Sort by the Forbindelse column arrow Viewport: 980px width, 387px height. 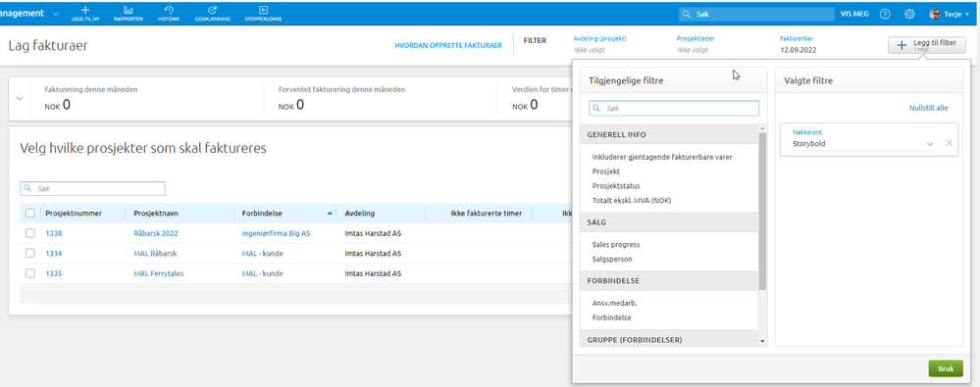(330, 214)
